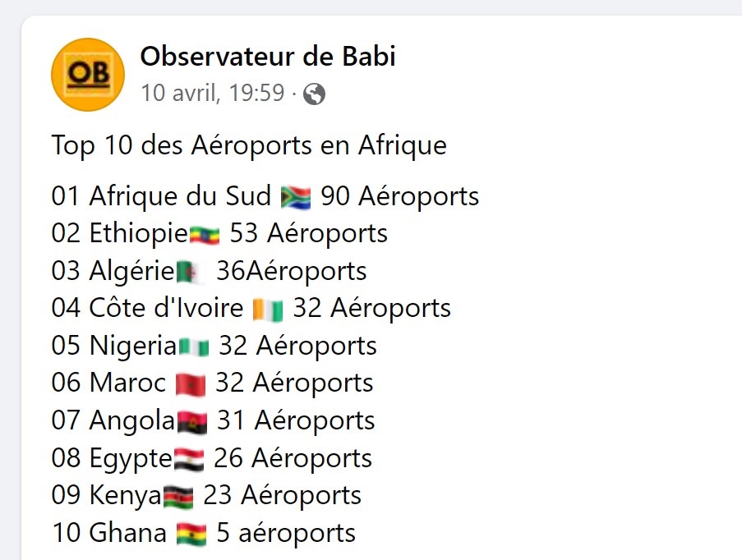The image size is (742, 560).
Task: Click the Nigeria flag emoji
Action: [194, 347]
